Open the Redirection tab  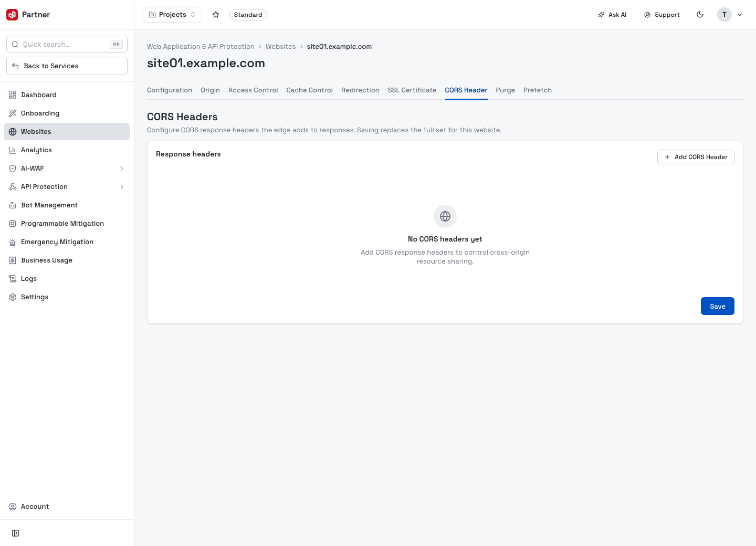(360, 90)
